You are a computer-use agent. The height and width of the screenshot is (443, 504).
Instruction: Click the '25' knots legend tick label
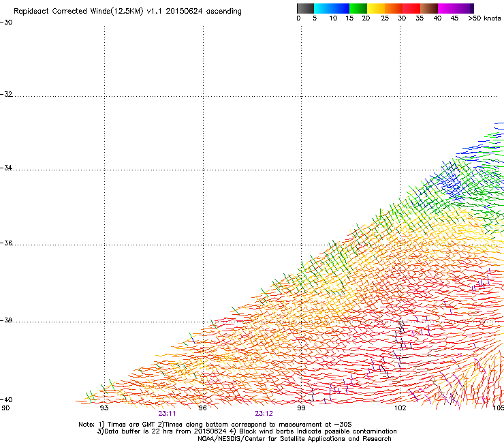click(x=385, y=18)
